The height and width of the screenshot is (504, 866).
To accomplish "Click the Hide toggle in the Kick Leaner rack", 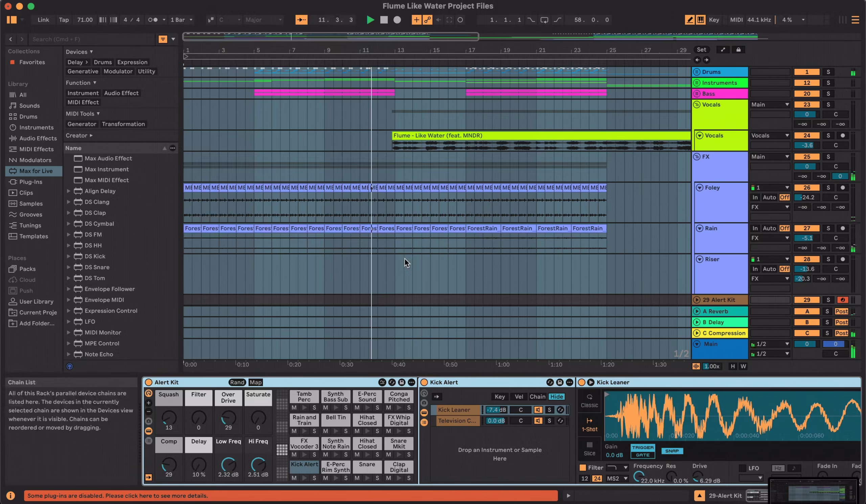I will 557,396.
